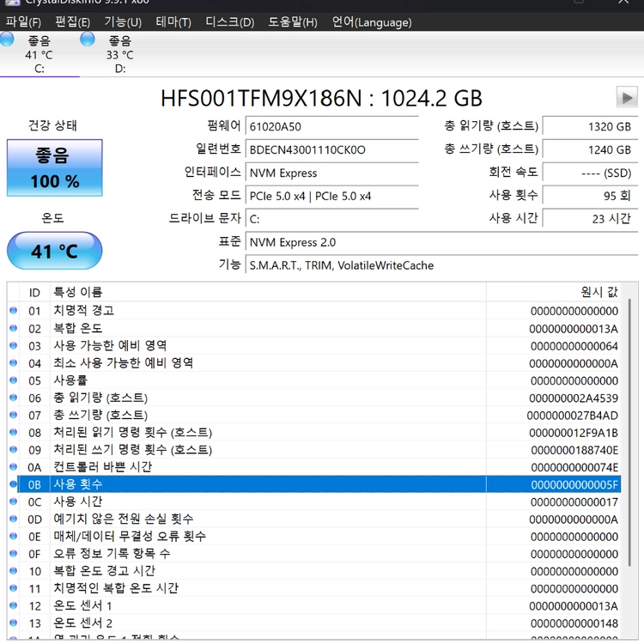Select row 09 처리된 쓰기 명령 횟수
The height and width of the screenshot is (644, 644).
pyautogui.click(x=314, y=450)
